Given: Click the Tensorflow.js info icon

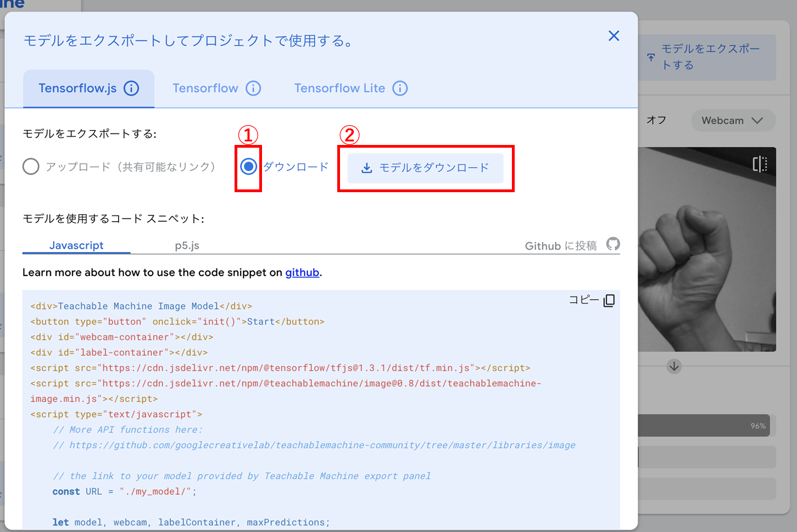Looking at the screenshot, I should [131, 88].
